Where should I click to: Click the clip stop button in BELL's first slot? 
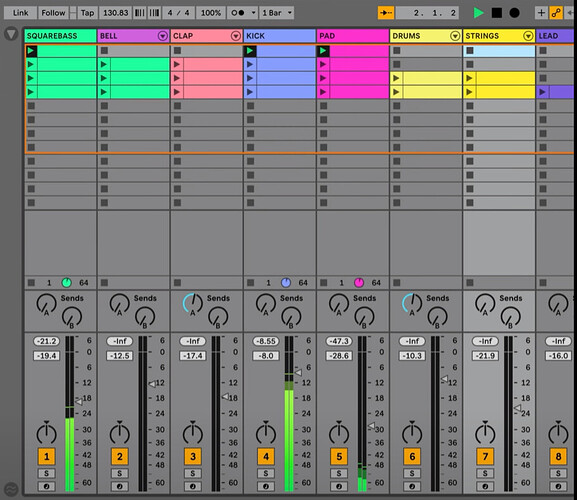105,50
